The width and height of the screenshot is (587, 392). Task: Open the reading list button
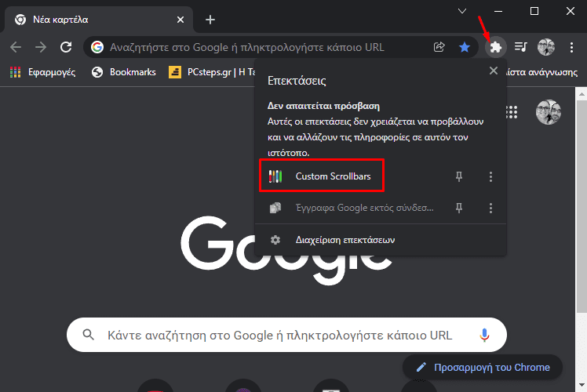click(542, 72)
